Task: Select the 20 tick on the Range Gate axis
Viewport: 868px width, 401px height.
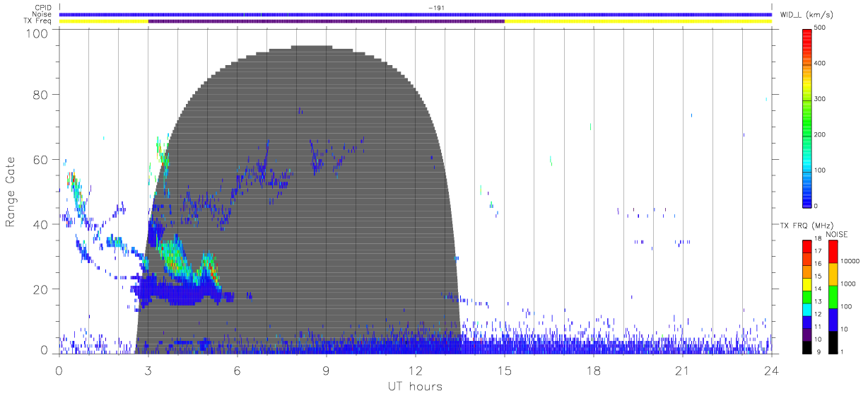Action: (40, 289)
